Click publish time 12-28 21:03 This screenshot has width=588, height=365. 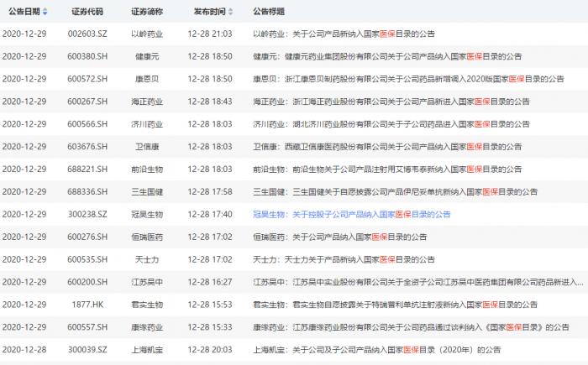tap(210, 34)
